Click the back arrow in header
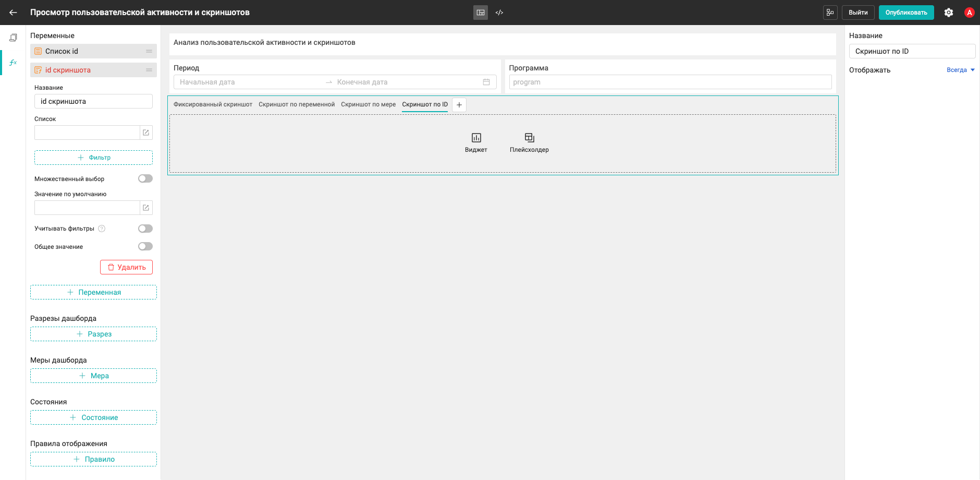 [x=13, y=13]
